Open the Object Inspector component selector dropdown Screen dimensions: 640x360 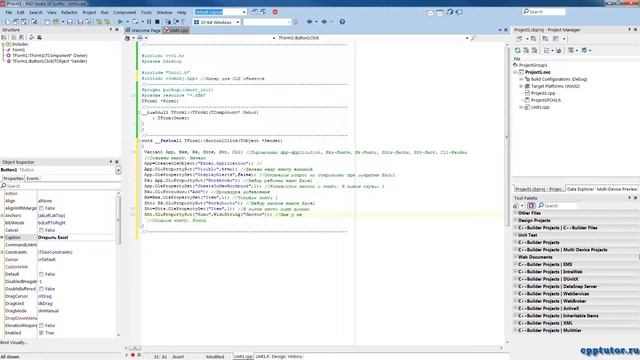pyautogui.click(x=118, y=170)
